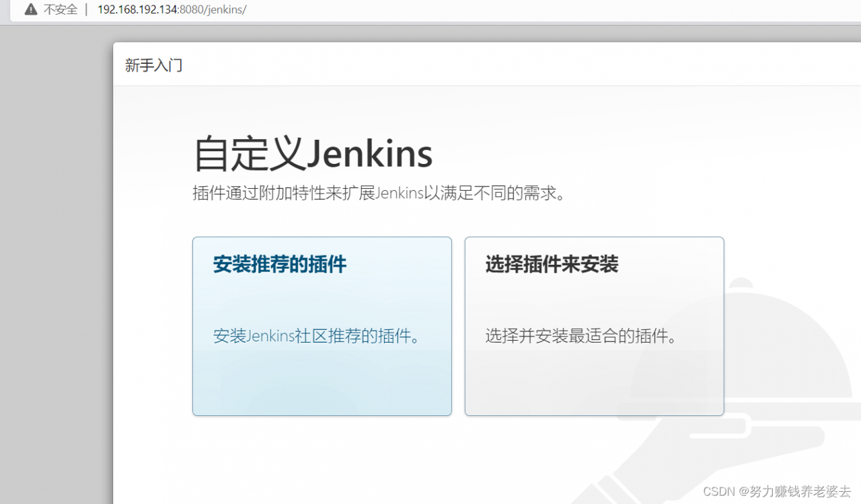This screenshot has height=504, width=861.
Task: Click the '新手入门' dialog header text
Action: click(153, 65)
